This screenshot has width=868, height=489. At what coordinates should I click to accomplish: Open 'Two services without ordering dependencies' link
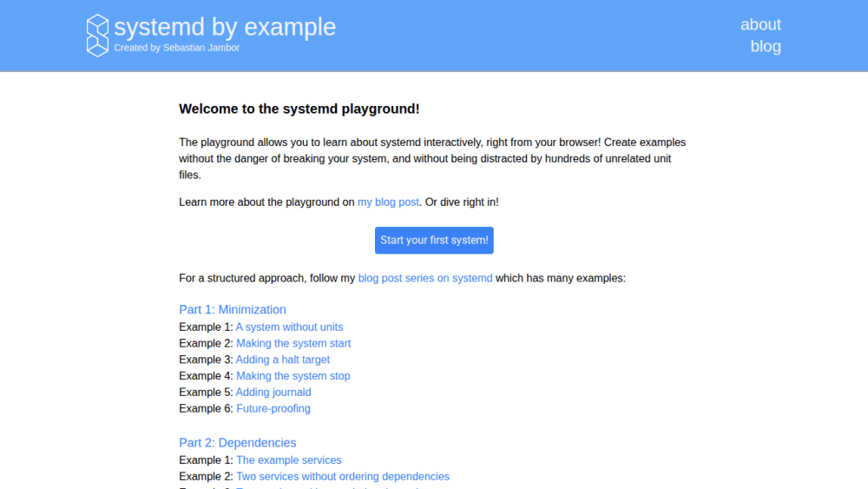[343, 476]
